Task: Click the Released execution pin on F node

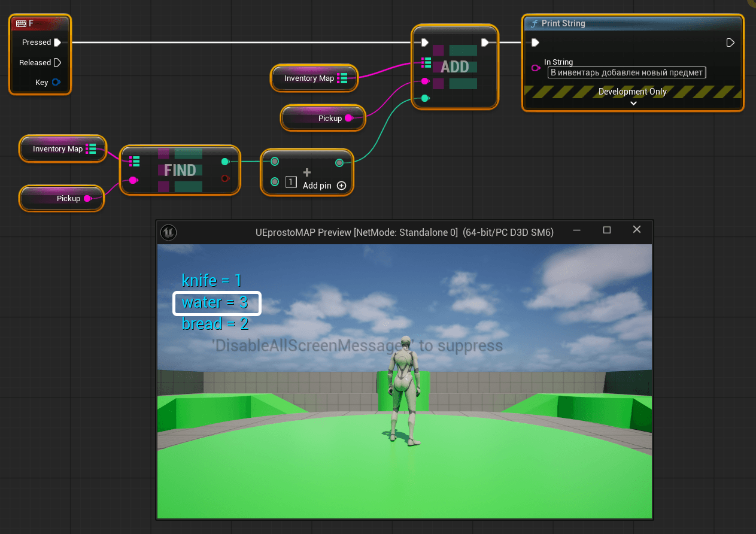Action: (x=57, y=62)
